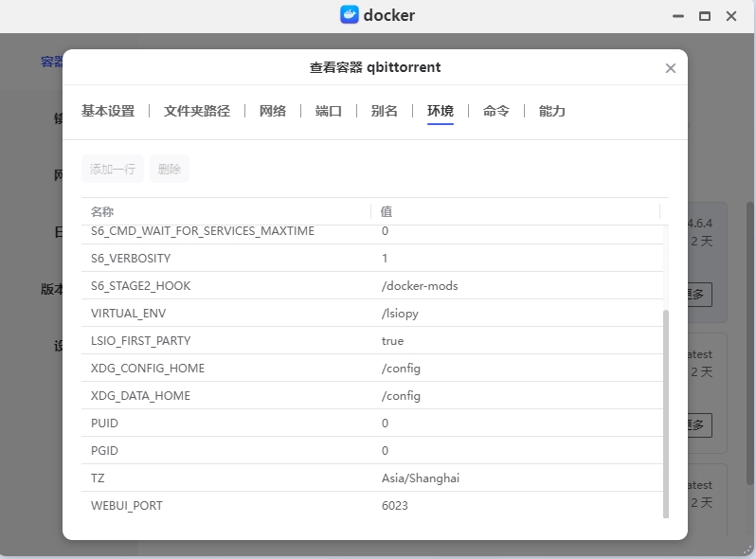Select the PGID variable name
The width and height of the screenshot is (756, 559).
tap(104, 451)
